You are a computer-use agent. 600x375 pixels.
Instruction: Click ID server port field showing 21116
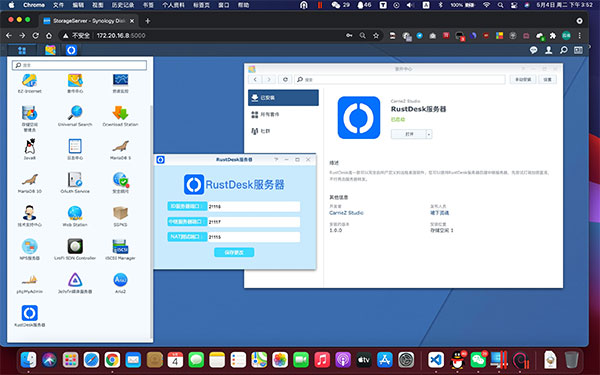click(254, 206)
